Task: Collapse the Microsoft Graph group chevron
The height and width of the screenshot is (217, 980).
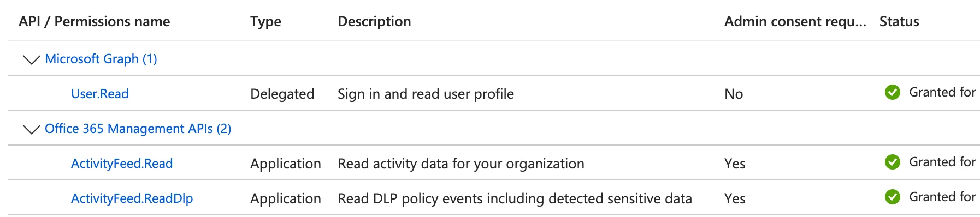Action: [x=32, y=59]
